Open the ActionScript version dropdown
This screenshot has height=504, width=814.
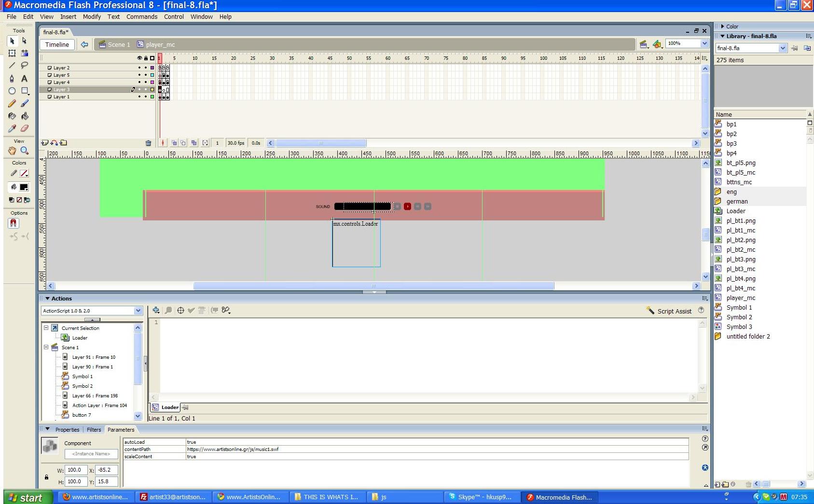[x=138, y=311]
